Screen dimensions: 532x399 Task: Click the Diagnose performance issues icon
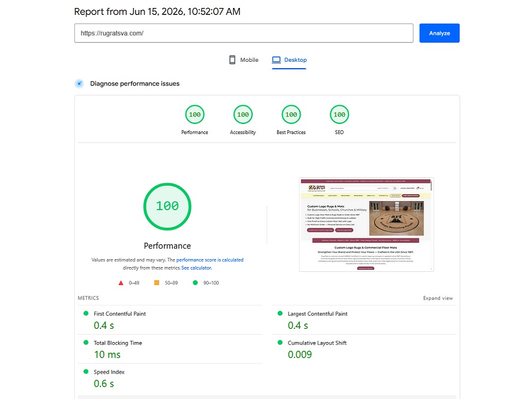tap(79, 84)
